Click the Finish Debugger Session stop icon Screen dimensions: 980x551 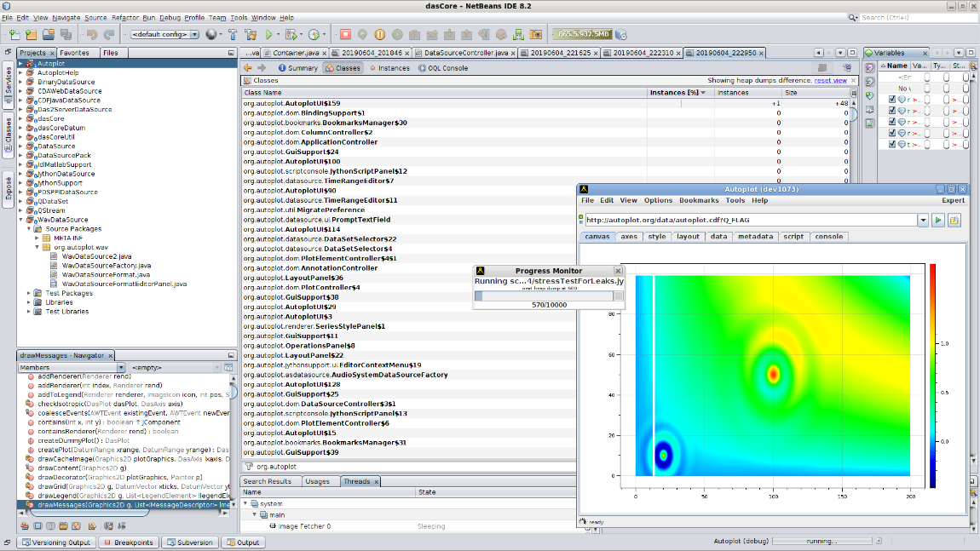point(345,35)
